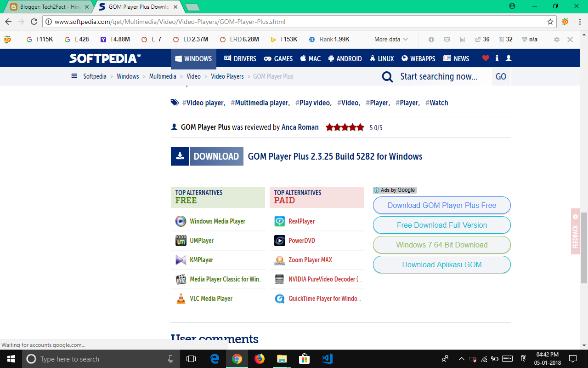Click the Media Player Classic icon

[x=181, y=279]
